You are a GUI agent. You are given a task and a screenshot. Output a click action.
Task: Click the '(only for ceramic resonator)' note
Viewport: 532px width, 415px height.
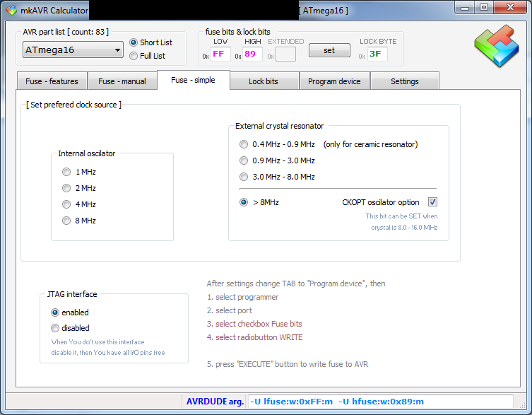370,144
